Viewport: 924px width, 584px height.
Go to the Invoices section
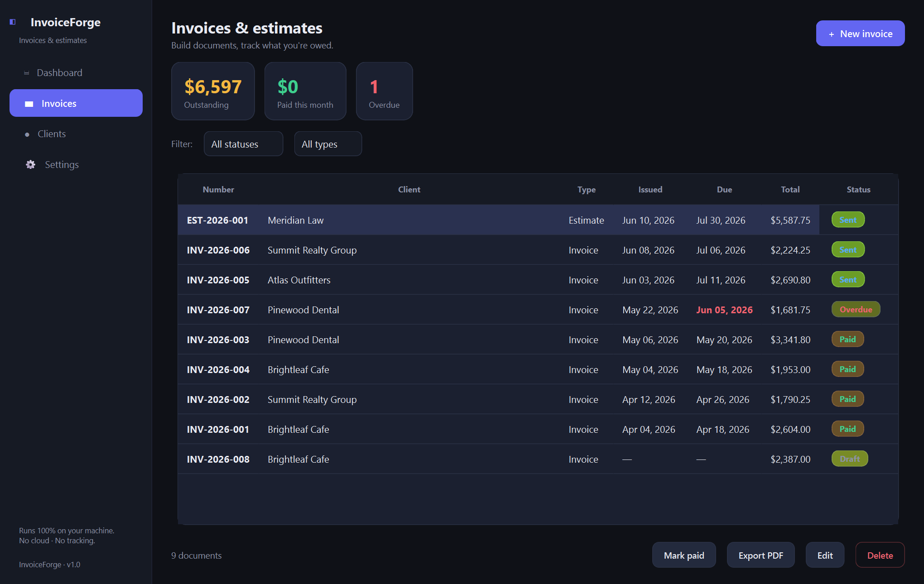[76, 103]
